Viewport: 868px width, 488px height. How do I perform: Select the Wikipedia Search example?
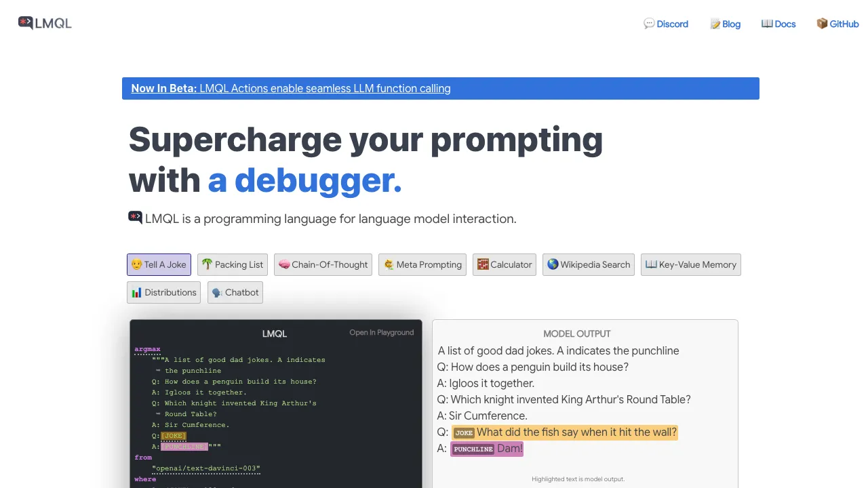tap(589, 264)
